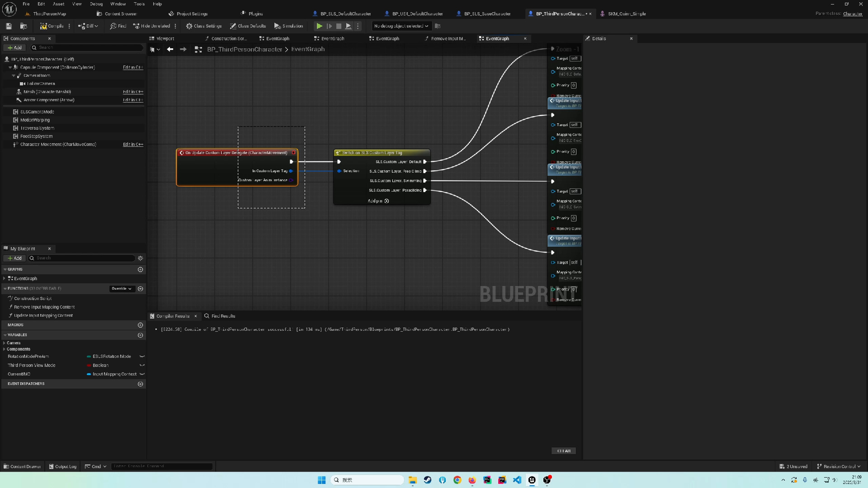Viewport: 868px width, 488px height.
Task: Clear the compiler results log
Action: click(564, 451)
